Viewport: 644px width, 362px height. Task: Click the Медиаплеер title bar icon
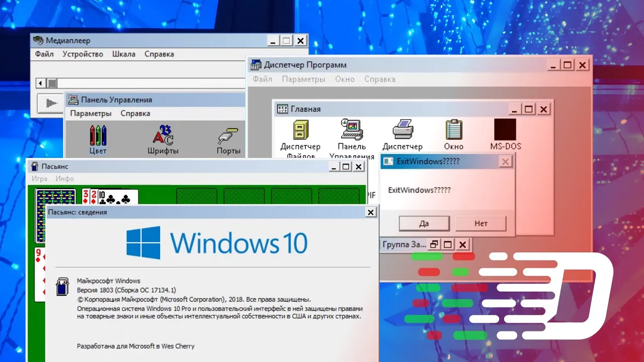[x=38, y=41]
